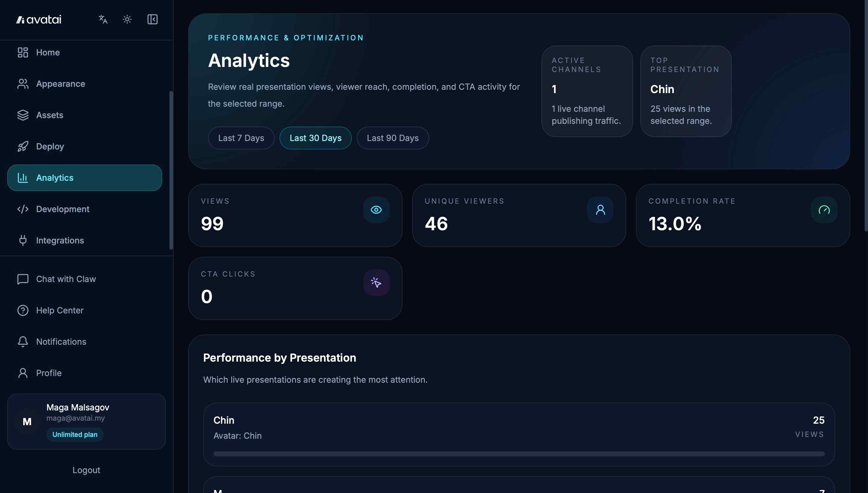The image size is (868, 493).
Task: Click the Analytics bar chart icon
Action: 23,178
